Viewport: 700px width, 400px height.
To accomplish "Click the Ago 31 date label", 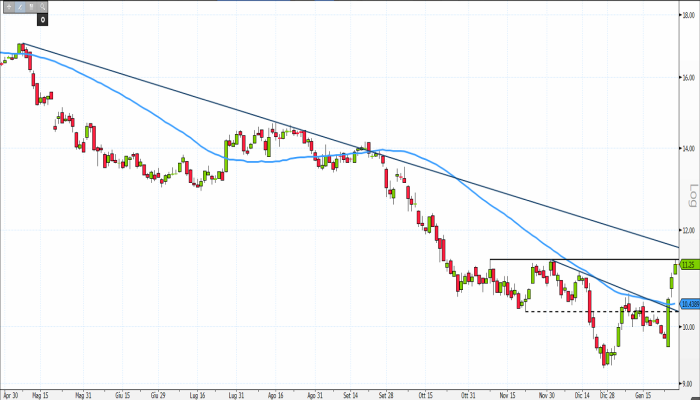I will coord(315,395).
